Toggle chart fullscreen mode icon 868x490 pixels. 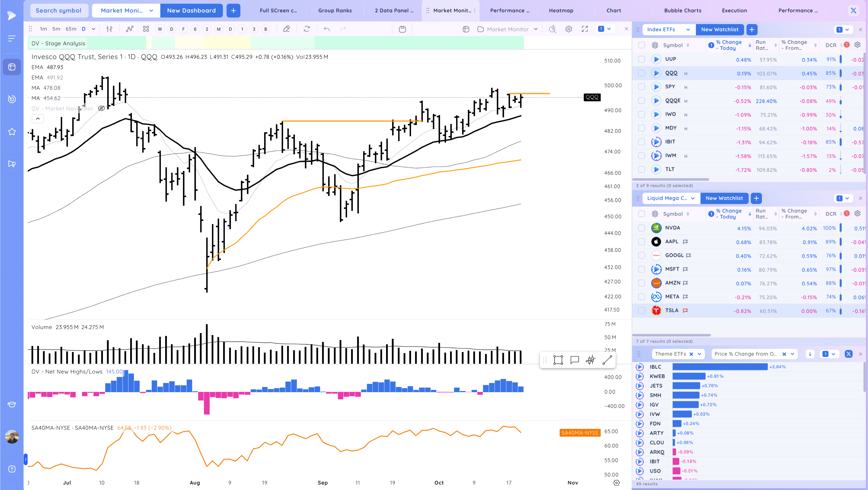[585, 29]
